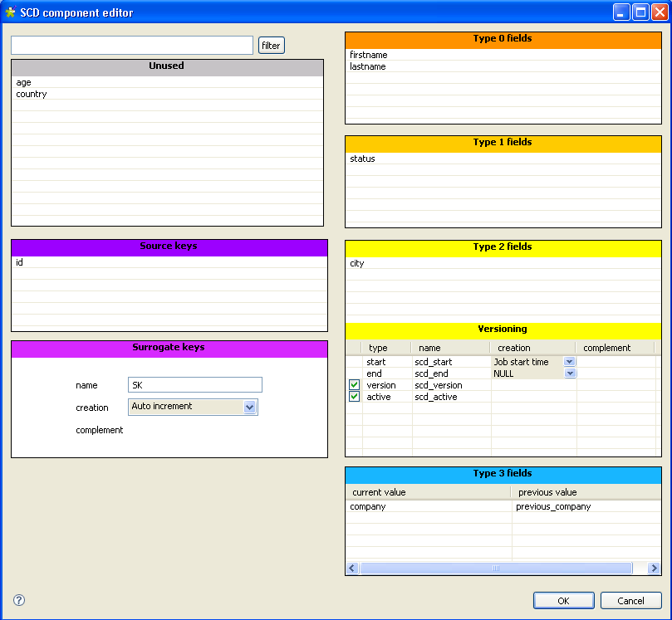Select the age field in Unused
Viewport: 672px width, 620px height.
23,82
